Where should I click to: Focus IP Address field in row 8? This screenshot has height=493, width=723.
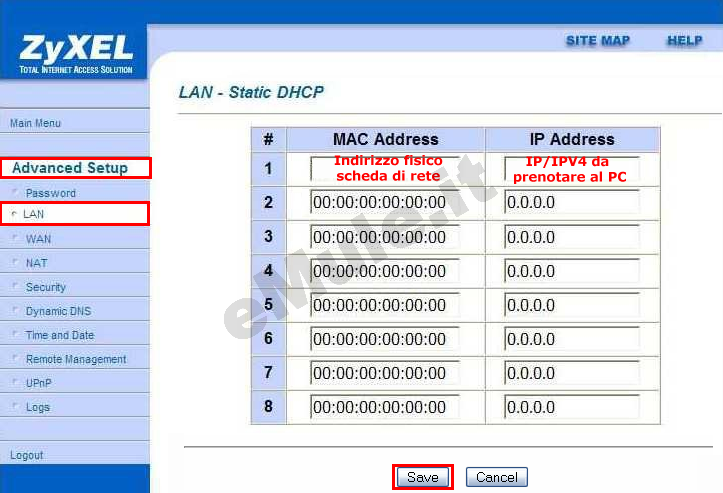click(x=572, y=407)
